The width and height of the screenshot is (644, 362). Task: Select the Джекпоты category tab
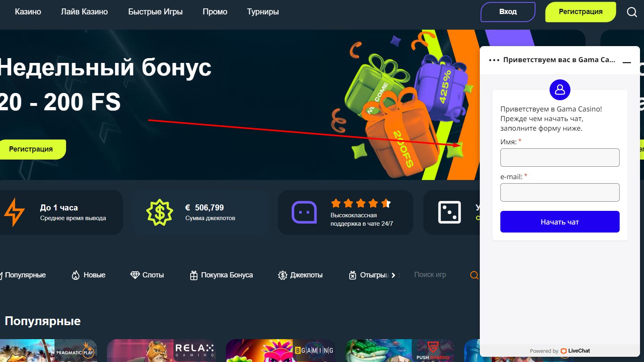tap(300, 275)
